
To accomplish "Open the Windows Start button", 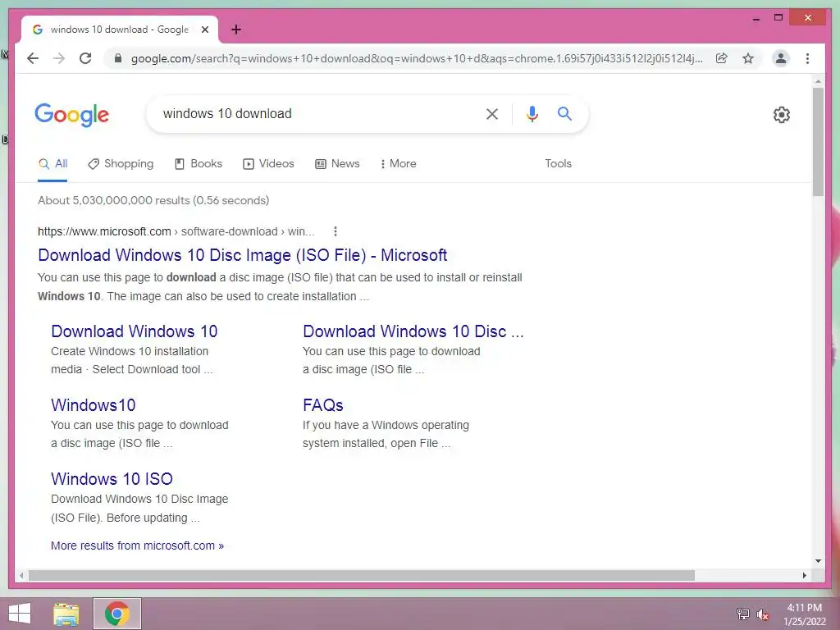I will [x=20, y=614].
